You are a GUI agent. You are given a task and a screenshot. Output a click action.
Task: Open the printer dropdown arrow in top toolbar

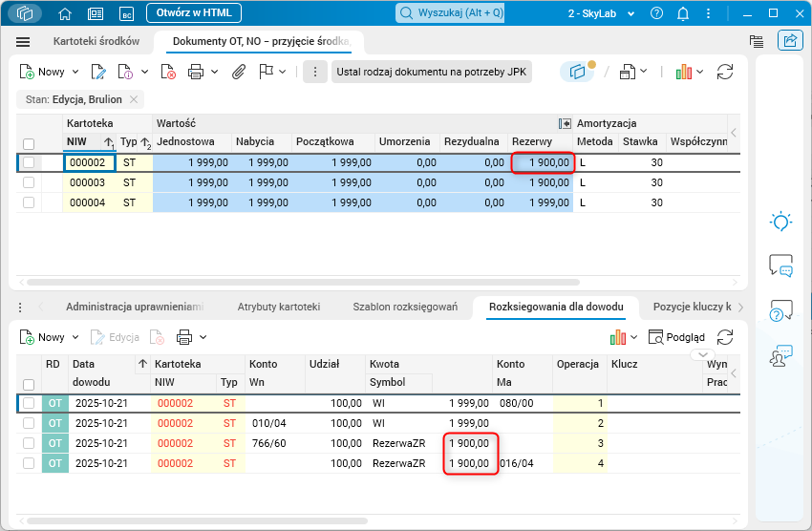(215, 72)
